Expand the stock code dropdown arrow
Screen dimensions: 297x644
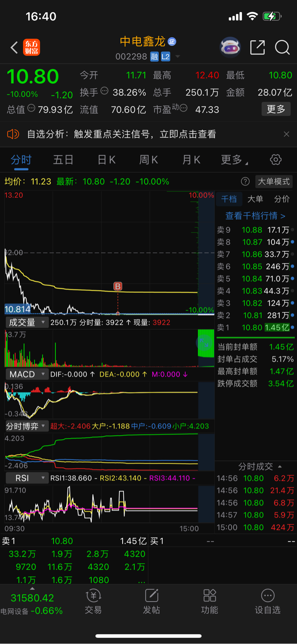pos(178,57)
